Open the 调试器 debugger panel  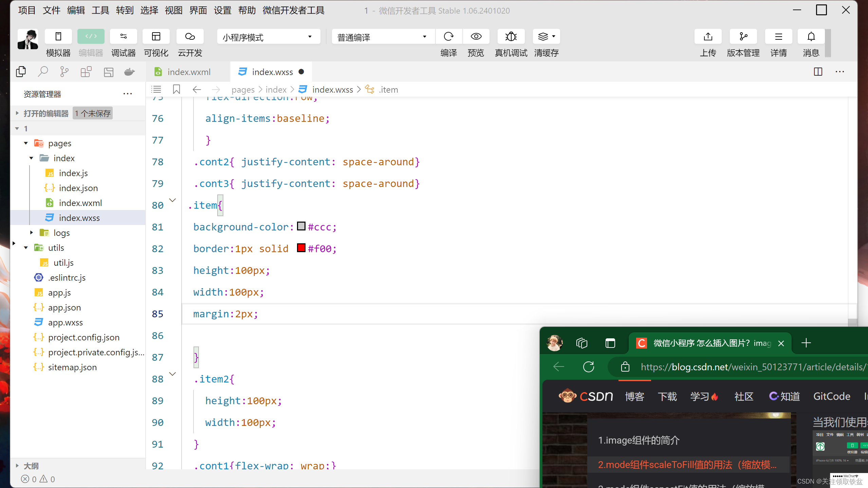(123, 36)
